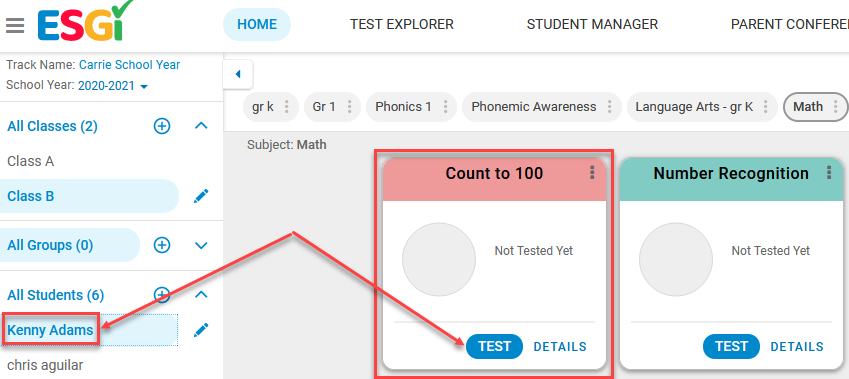
Task: Start the Count to 100 test
Action: pos(494,347)
